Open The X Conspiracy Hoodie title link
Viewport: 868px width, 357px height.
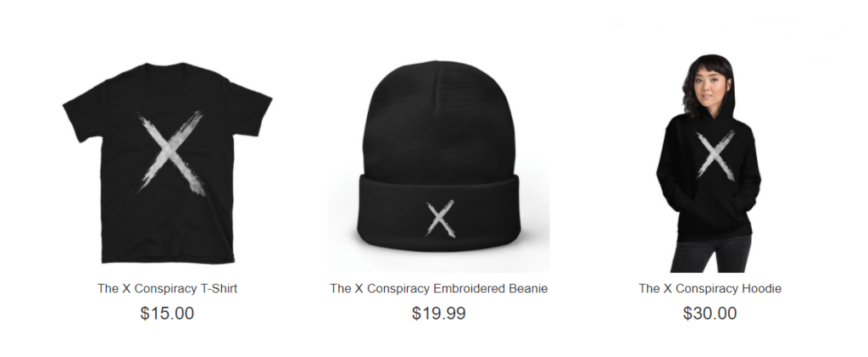coord(709,288)
